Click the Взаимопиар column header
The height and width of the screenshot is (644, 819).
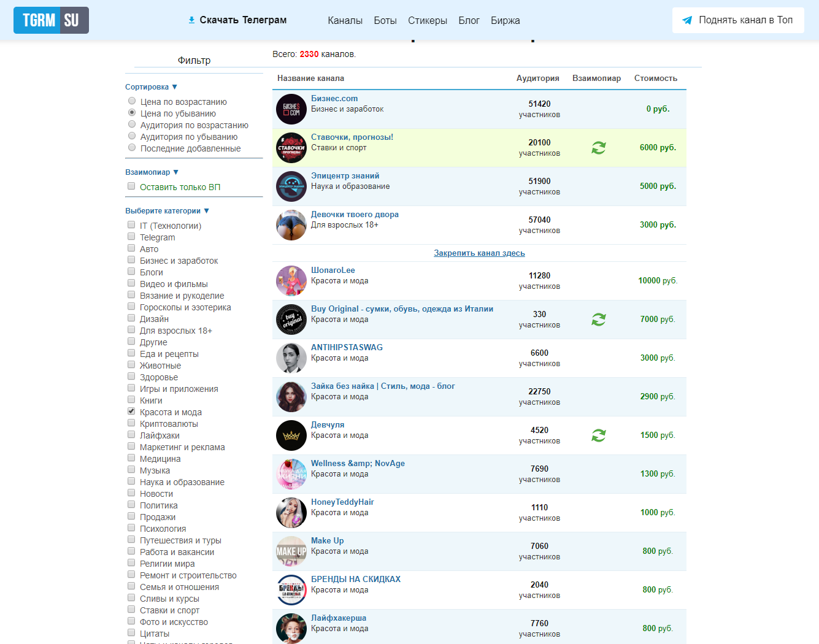[596, 79]
